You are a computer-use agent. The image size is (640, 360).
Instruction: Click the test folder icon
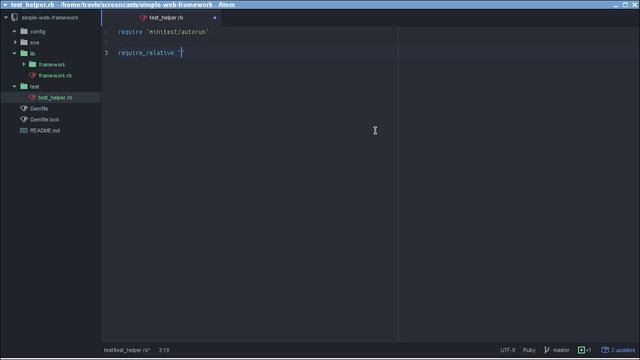24,87
